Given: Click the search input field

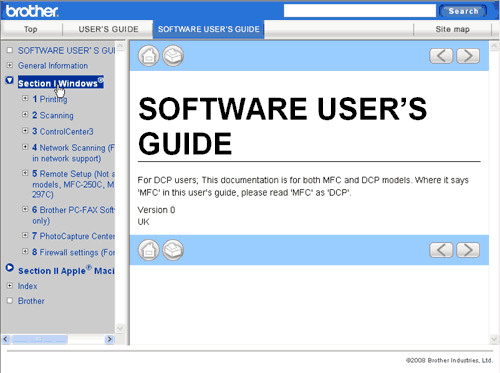Looking at the screenshot, I should pyautogui.click(x=360, y=11).
